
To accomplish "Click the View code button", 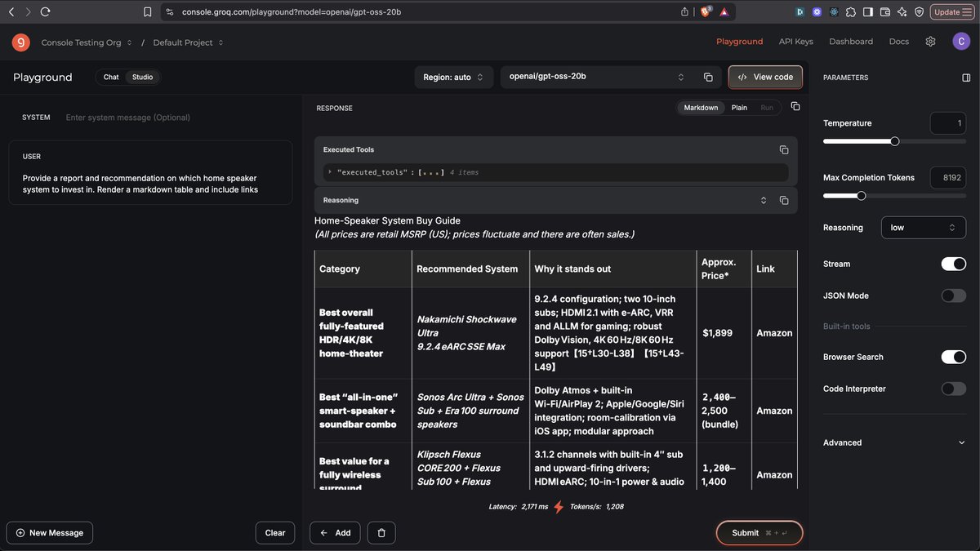I will (x=765, y=77).
